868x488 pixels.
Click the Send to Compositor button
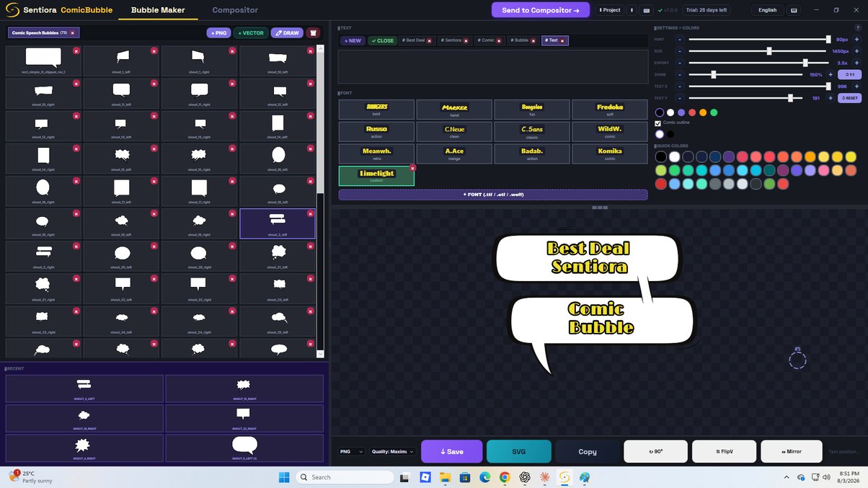(x=541, y=10)
